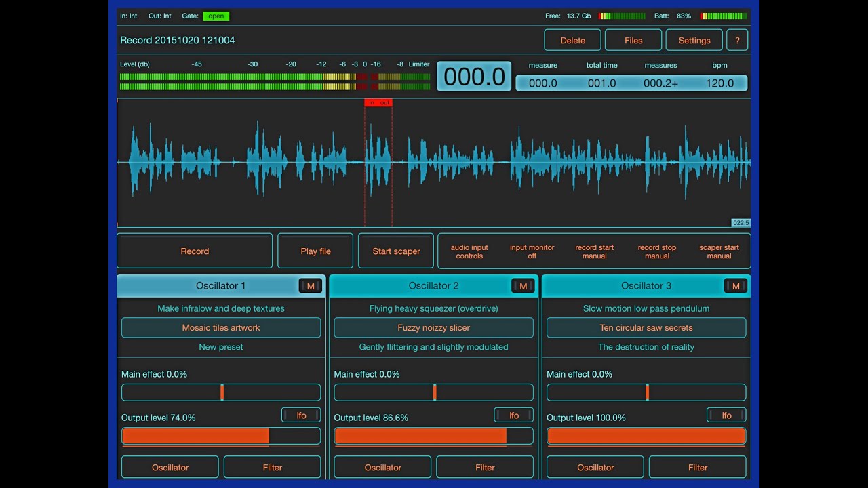868x488 pixels.
Task: Click the large 000.0 position counter
Action: (x=474, y=77)
